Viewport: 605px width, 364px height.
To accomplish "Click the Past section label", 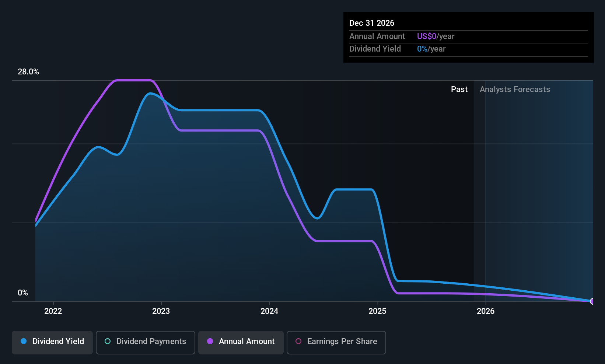I will (459, 90).
